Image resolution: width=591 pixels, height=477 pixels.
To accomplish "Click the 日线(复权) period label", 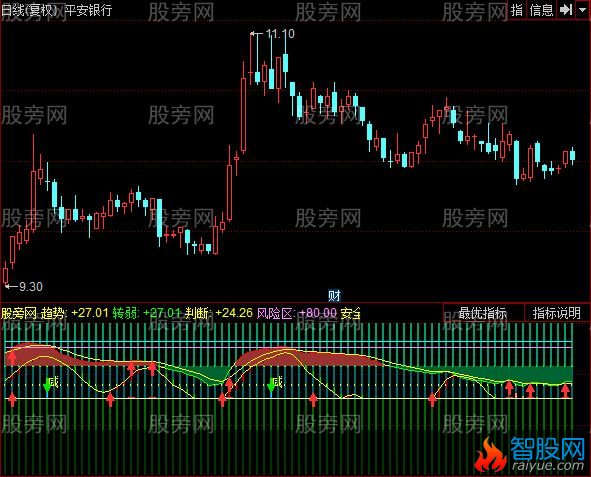I will [29, 10].
